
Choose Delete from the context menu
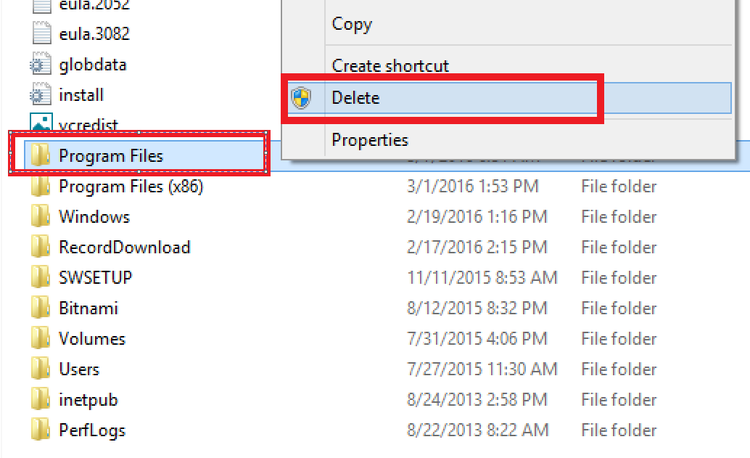coord(356,98)
